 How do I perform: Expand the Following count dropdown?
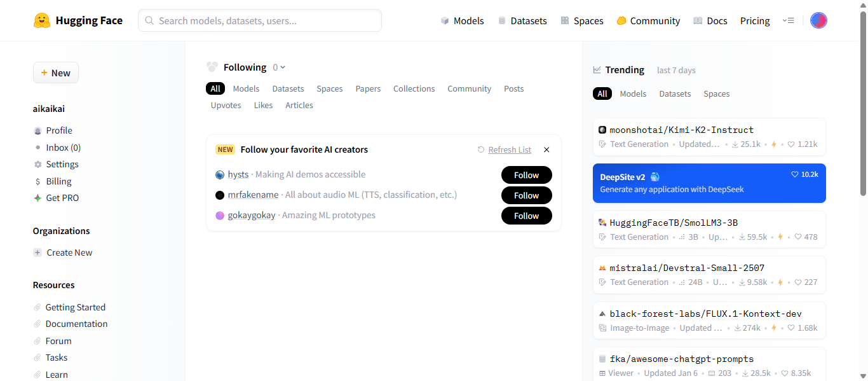pos(279,67)
